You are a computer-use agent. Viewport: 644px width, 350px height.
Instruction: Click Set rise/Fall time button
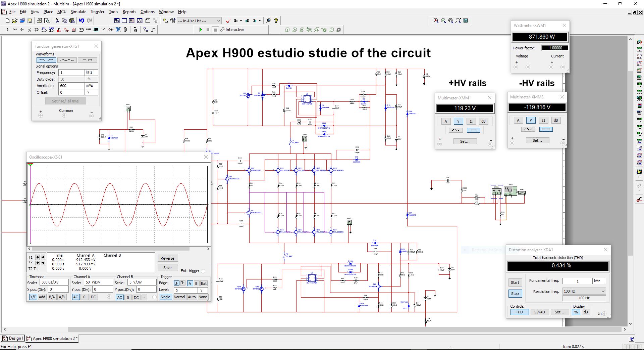tap(65, 101)
